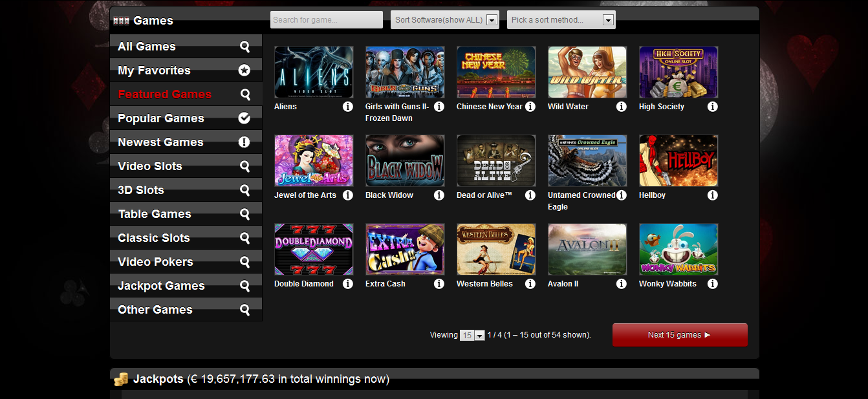Select Untamed Crowned Eagle thumbnail

tap(587, 160)
